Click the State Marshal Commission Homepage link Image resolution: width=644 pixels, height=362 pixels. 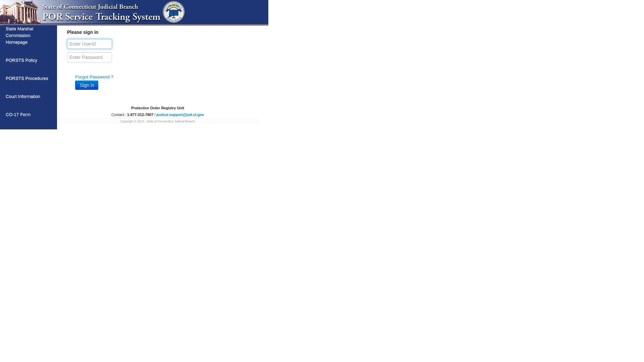(28, 35)
